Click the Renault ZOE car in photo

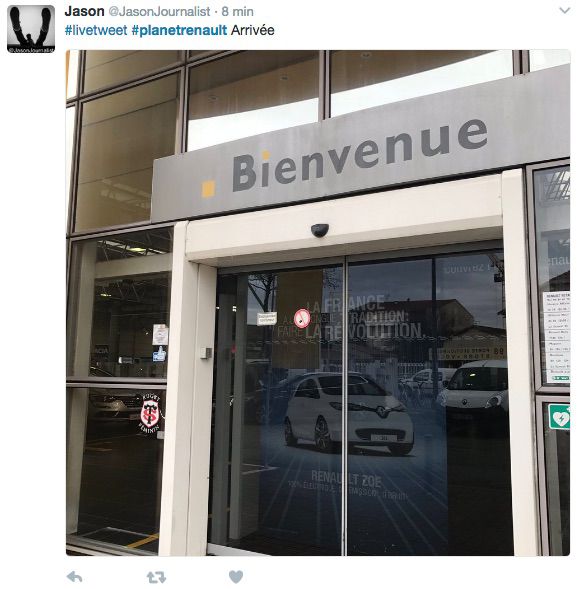click(348, 412)
